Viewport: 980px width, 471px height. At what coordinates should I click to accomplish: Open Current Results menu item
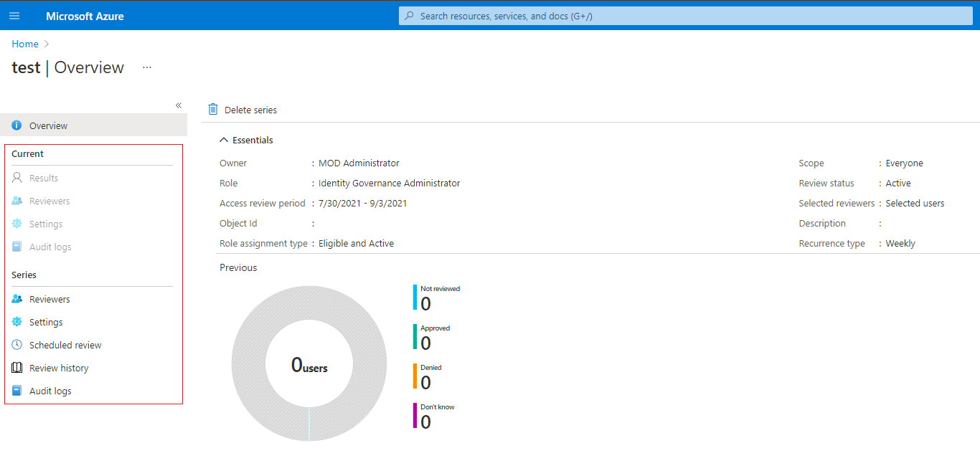click(x=44, y=178)
